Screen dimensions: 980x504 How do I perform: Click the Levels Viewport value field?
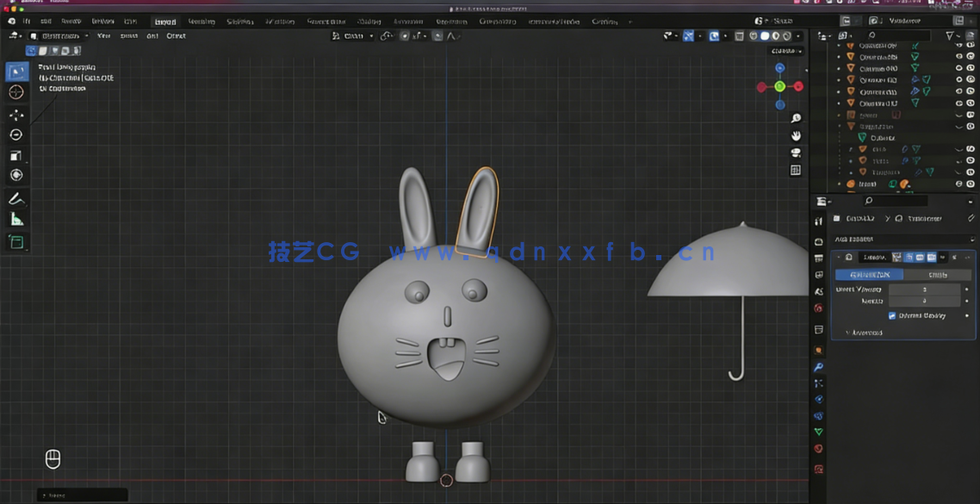click(926, 289)
